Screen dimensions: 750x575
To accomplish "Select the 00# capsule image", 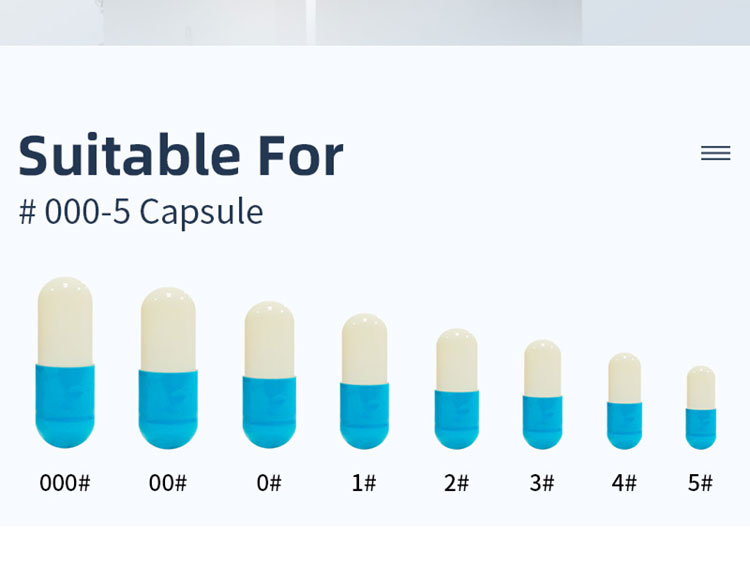I will (168, 368).
